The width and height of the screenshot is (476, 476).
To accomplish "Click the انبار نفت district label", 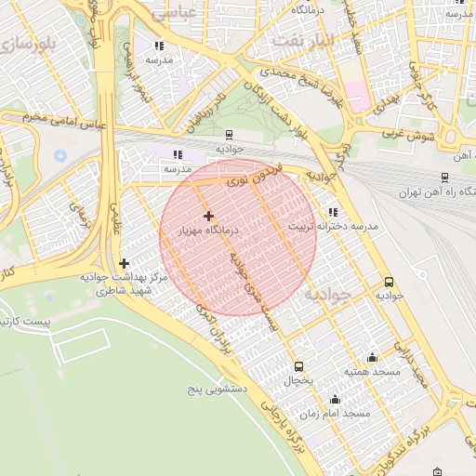I will [x=303, y=41].
